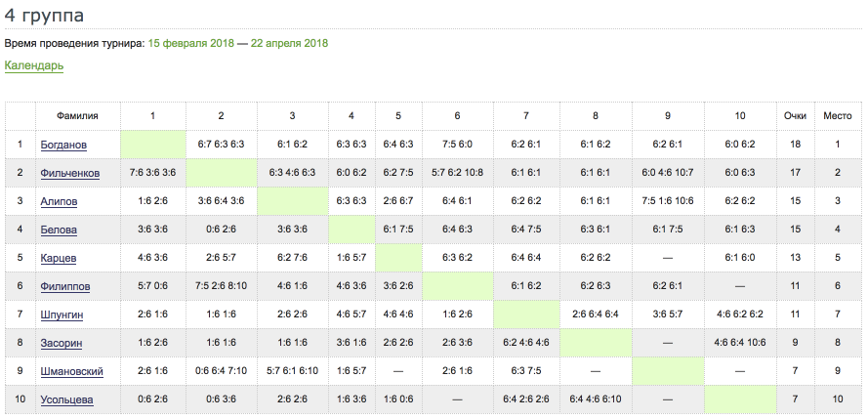The height and width of the screenshot is (419, 868).
Task: Open player Белова's profile link
Action: 58,230
